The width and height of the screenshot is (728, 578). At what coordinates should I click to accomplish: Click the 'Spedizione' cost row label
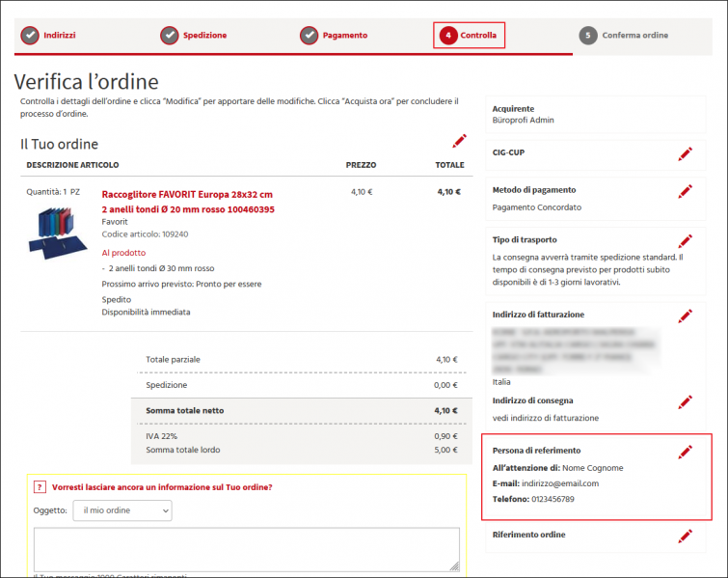click(x=166, y=385)
